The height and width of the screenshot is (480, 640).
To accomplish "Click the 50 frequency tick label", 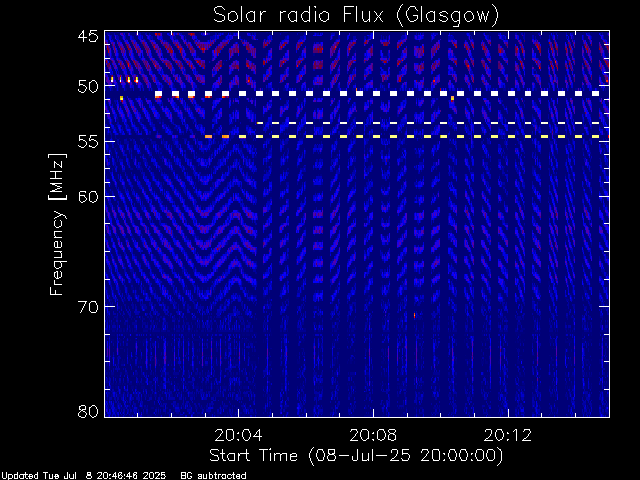I will (x=88, y=87).
